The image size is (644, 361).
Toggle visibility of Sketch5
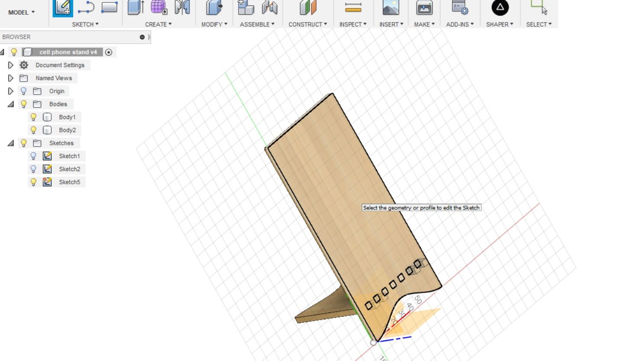[34, 182]
